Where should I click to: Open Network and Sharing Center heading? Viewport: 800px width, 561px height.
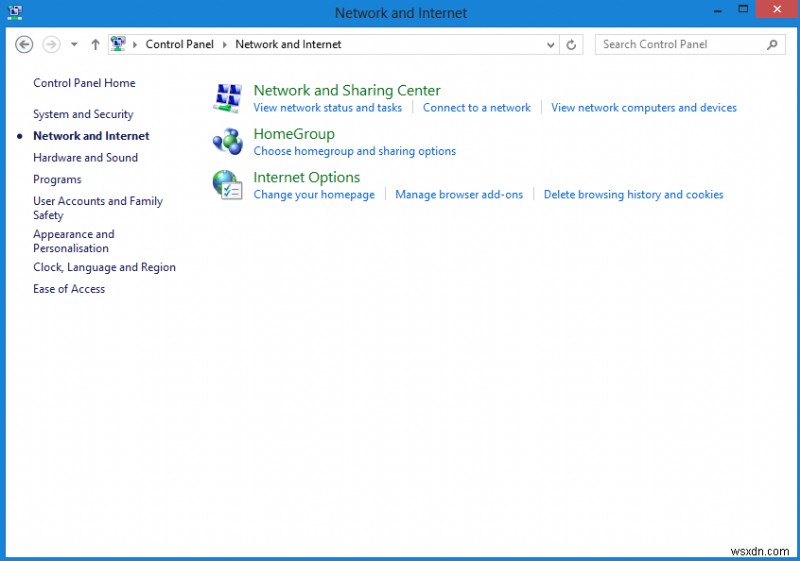coord(347,90)
